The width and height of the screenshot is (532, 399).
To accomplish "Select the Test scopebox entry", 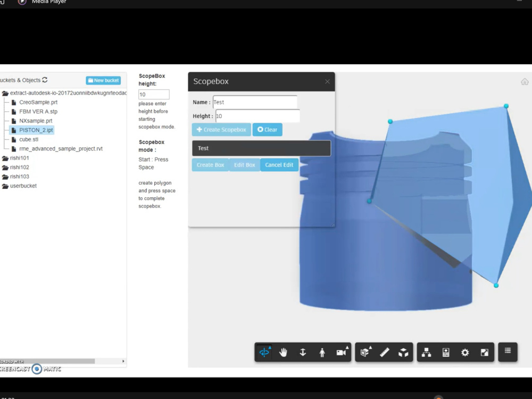I will pos(261,148).
